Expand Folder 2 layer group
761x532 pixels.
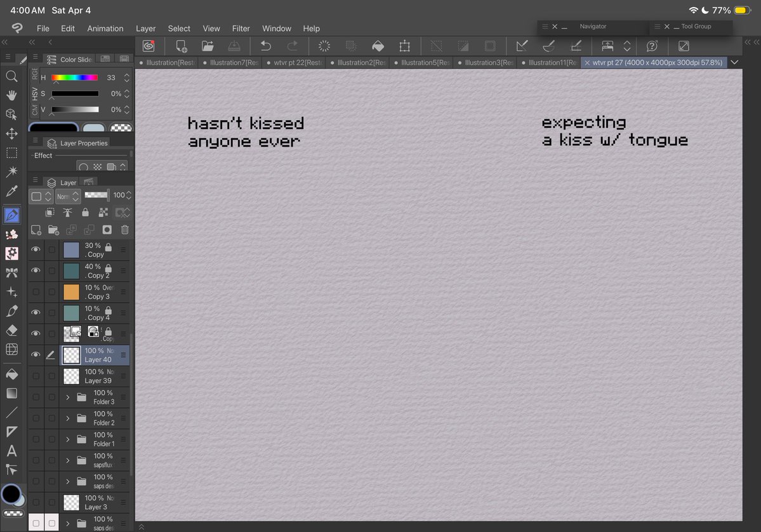(67, 418)
